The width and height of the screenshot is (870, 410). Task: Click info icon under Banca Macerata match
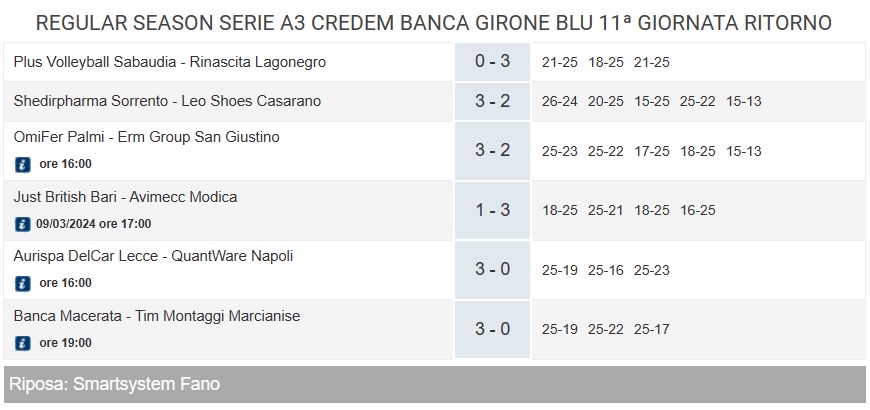coord(22,343)
